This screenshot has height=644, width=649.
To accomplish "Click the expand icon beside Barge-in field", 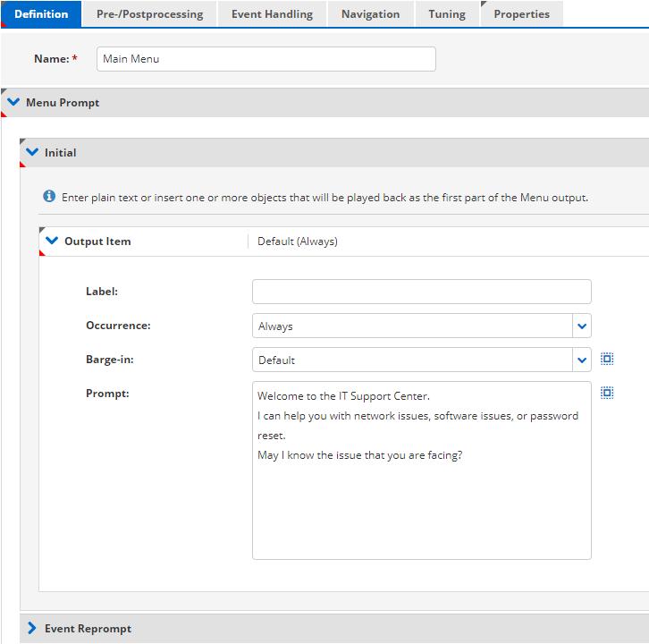I will coord(607,359).
